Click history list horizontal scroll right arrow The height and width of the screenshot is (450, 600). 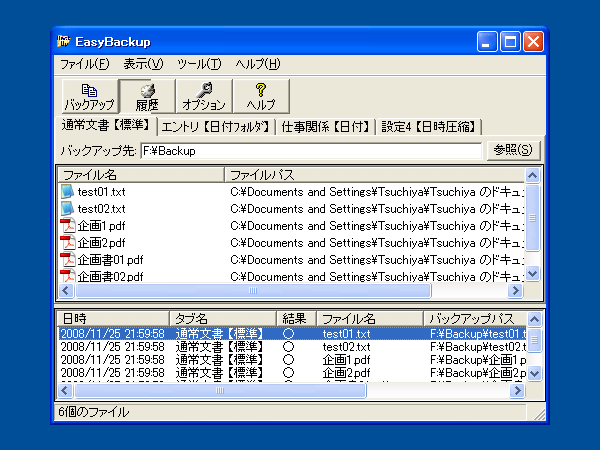pyautogui.click(x=517, y=390)
